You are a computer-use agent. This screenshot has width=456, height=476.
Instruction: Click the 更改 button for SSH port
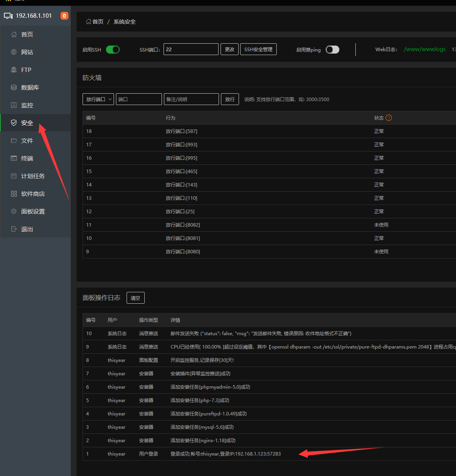[230, 49]
